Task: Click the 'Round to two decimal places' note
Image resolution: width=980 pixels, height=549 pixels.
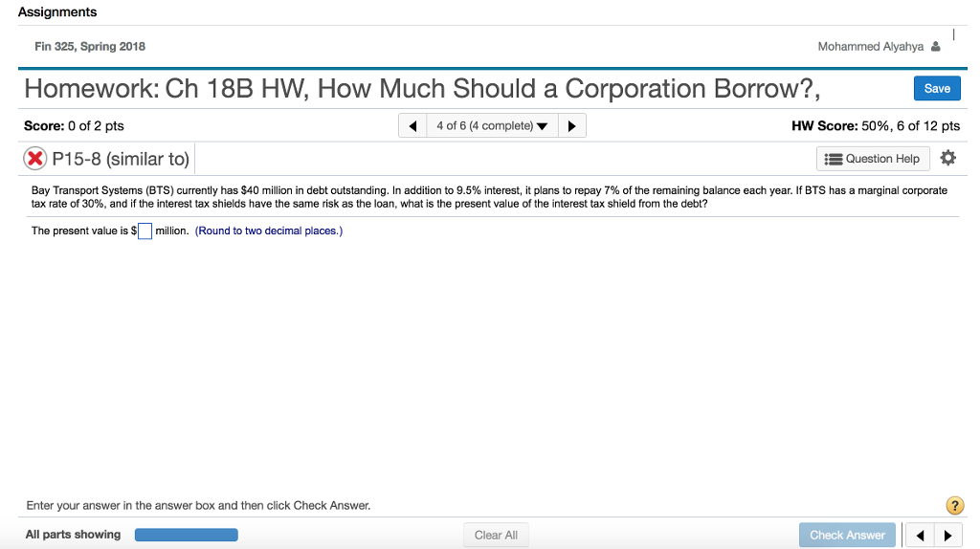Action: (x=269, y=231)
